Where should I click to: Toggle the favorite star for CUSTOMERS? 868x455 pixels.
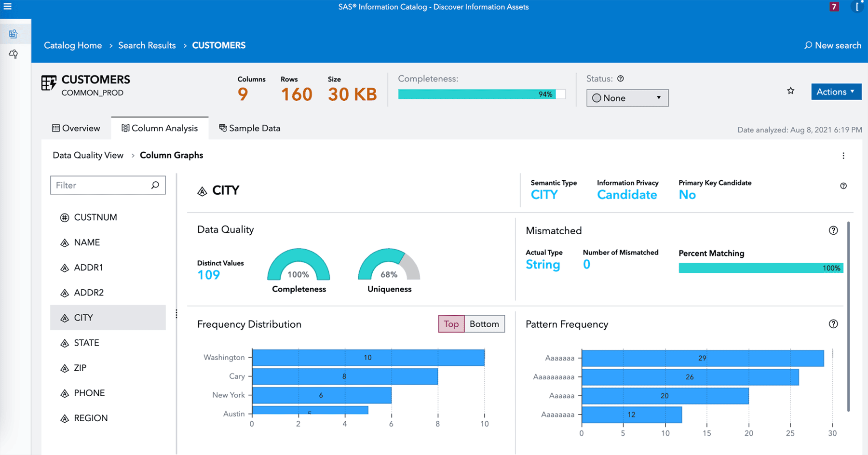pyautogui.click(x=790, y=91)
